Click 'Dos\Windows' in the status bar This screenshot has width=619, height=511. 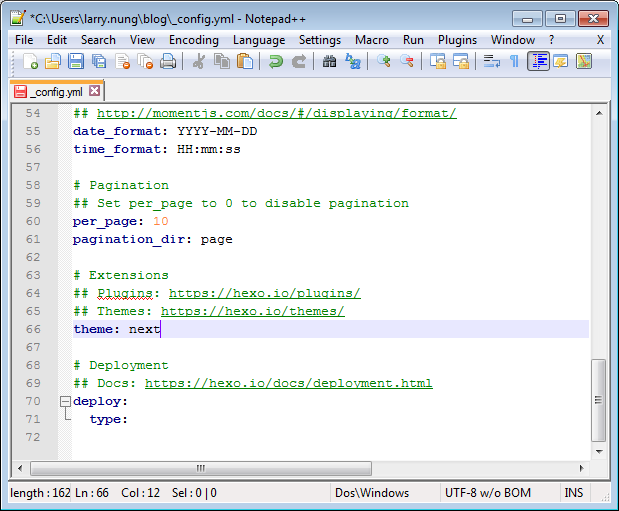click(372, 493)
